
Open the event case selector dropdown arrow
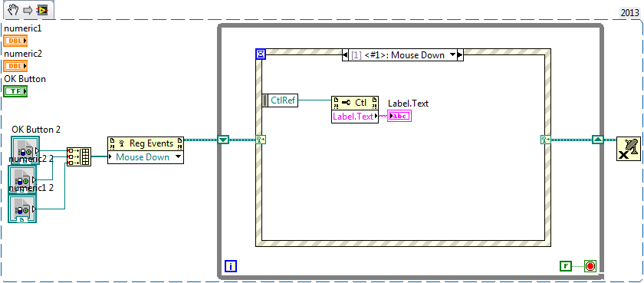(452, 55)
